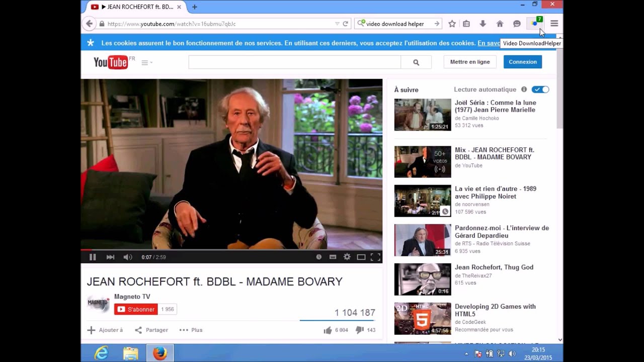Click the 50+ videos mix thumbnail

pyautogui.click(x=423, y=162)
